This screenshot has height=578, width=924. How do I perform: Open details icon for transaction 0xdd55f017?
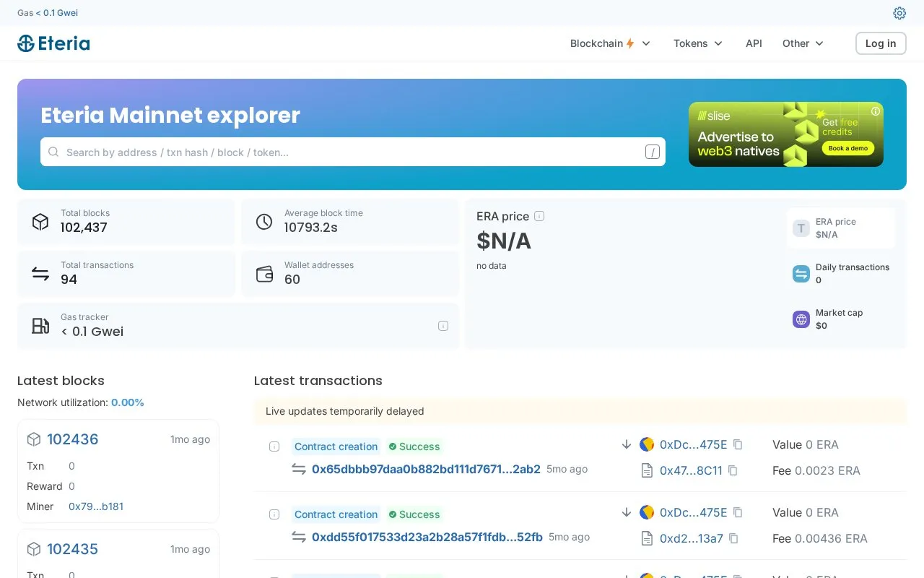click(x=274, y=514)
